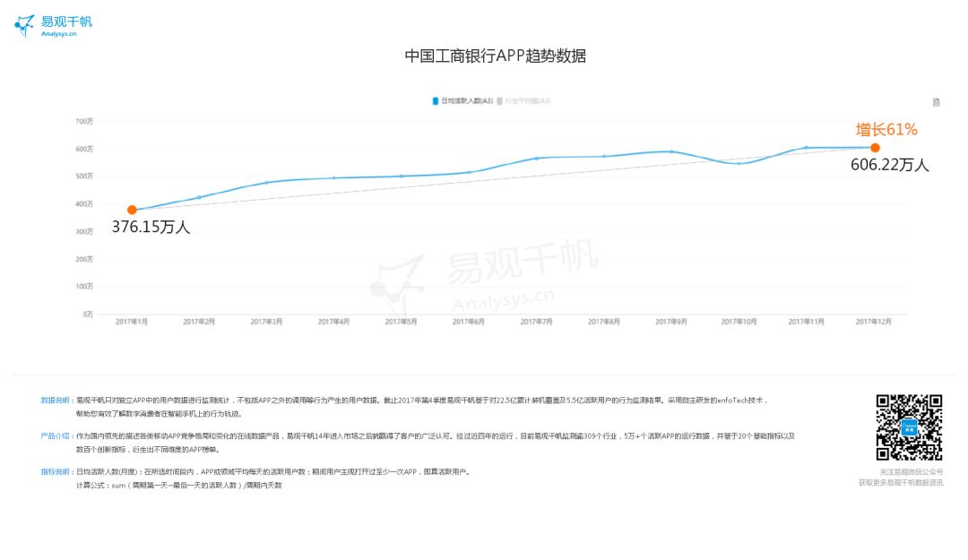Click the 600万 y-axis label
This screenshot has width=968, height=560.
[x=84, y=149]
